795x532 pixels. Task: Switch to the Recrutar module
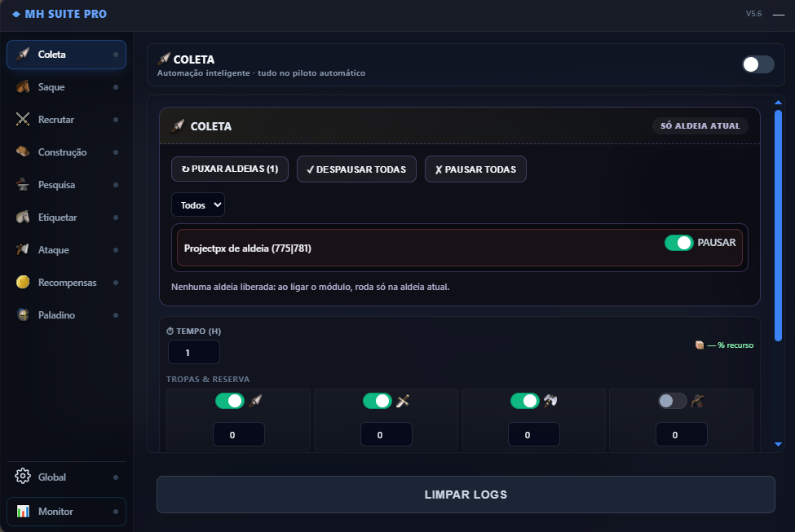66,120
